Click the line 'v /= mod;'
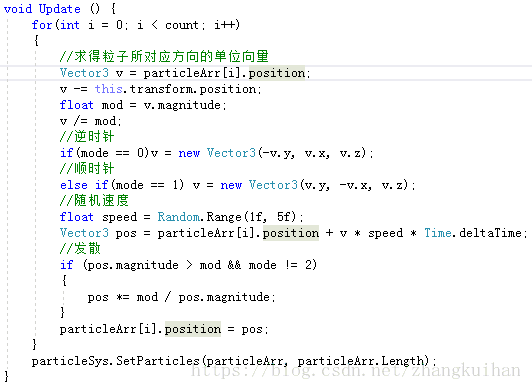 pyautogui.click(x=90, y=121)
